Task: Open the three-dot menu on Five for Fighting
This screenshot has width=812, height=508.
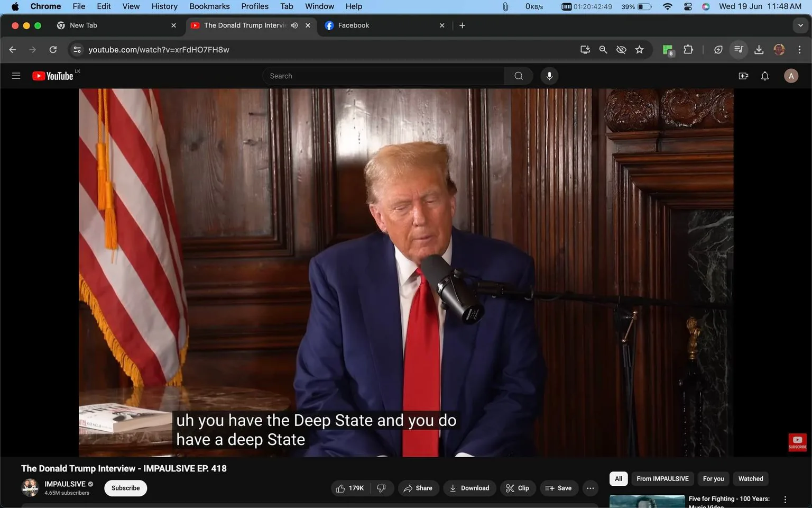Action: (x=784, y=498)
